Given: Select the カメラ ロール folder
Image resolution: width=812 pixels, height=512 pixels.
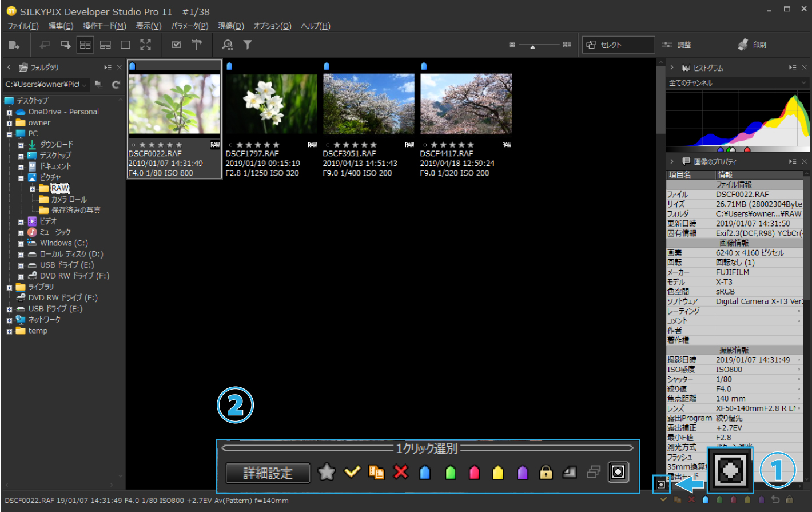Looking at the screenshot, I should pos(69,200).
